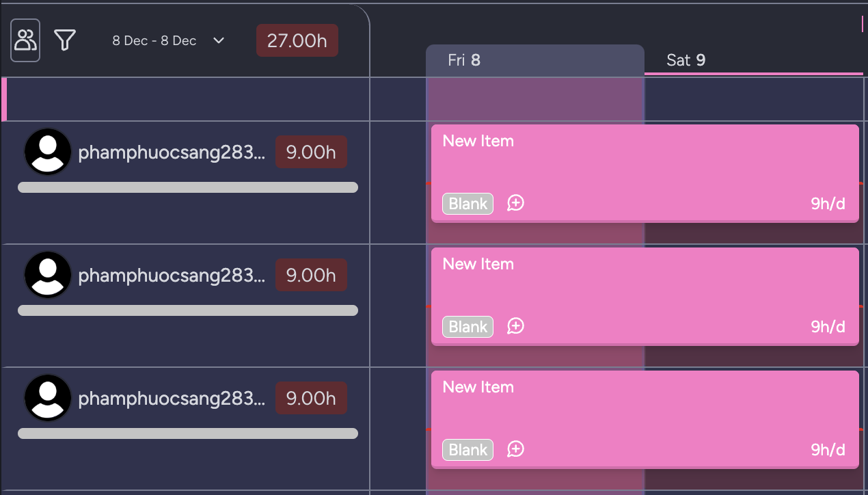Add comment on second row's New Item

click(x=515, y=326)
